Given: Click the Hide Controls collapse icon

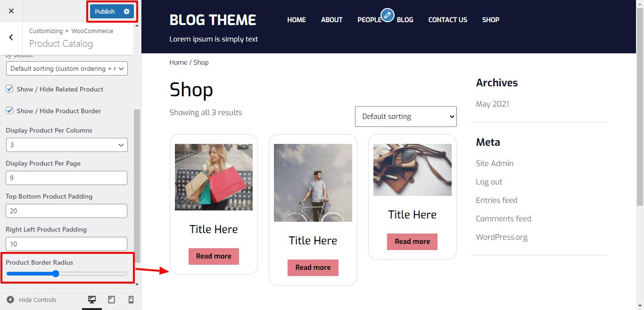Looking at the screenshot, I should click(10, 300).
